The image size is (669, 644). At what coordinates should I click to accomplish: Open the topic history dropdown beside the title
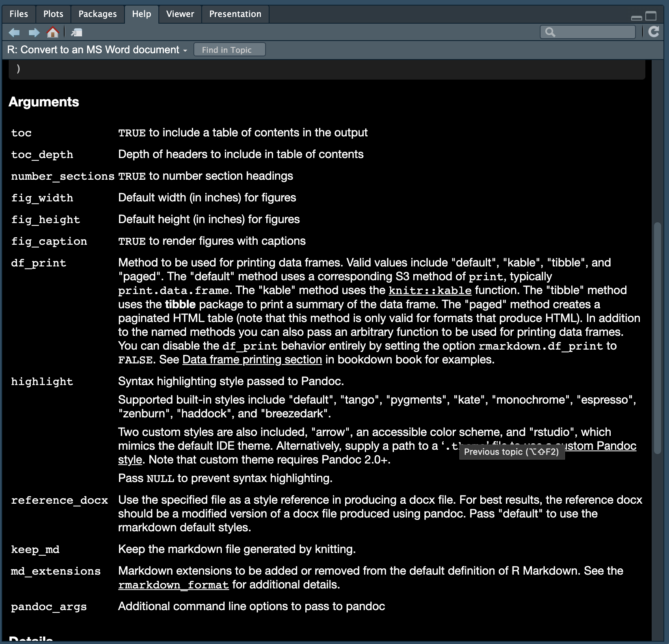click(x=186, y=50)
